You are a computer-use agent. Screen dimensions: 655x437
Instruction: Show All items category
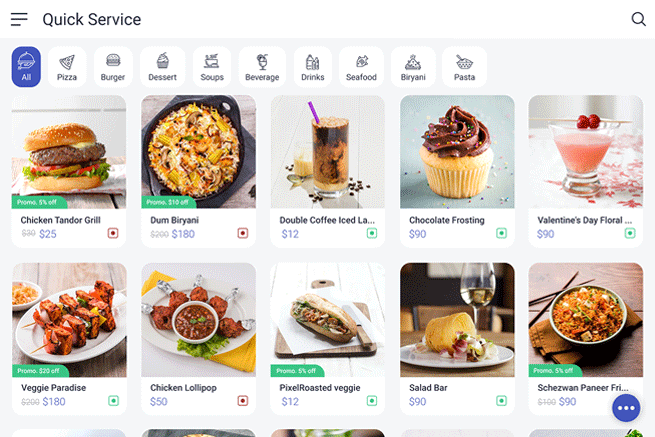26,67
